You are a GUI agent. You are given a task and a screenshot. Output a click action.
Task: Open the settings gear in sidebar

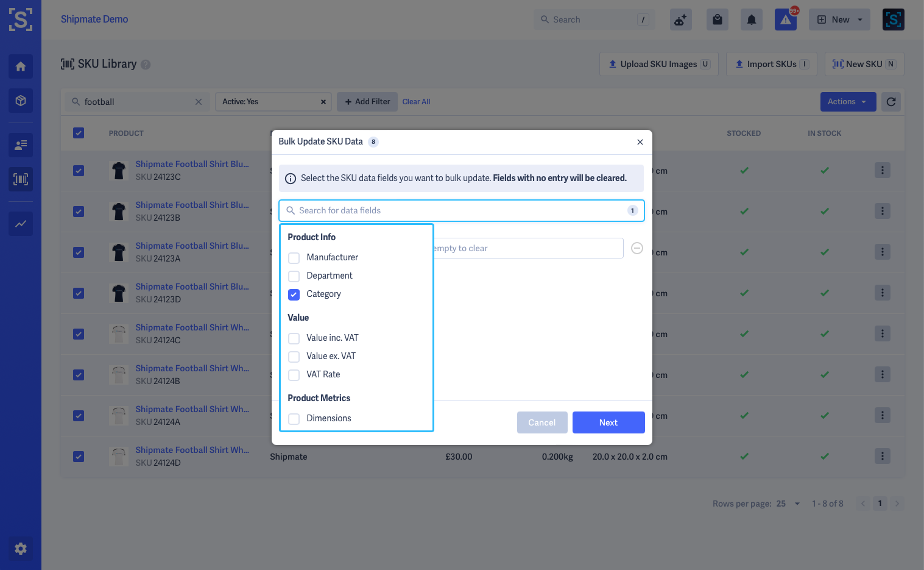click(x=21, y=549)
